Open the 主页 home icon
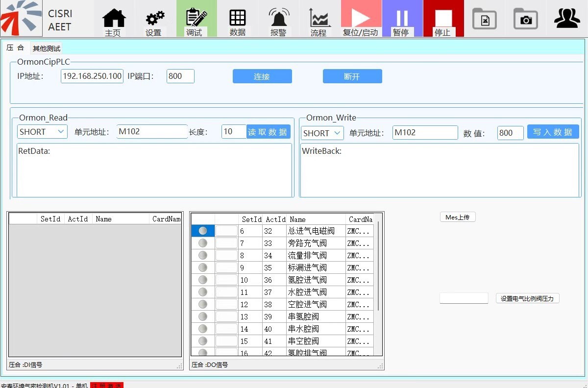This screenshot has width=588, height=388. (114, 19)
